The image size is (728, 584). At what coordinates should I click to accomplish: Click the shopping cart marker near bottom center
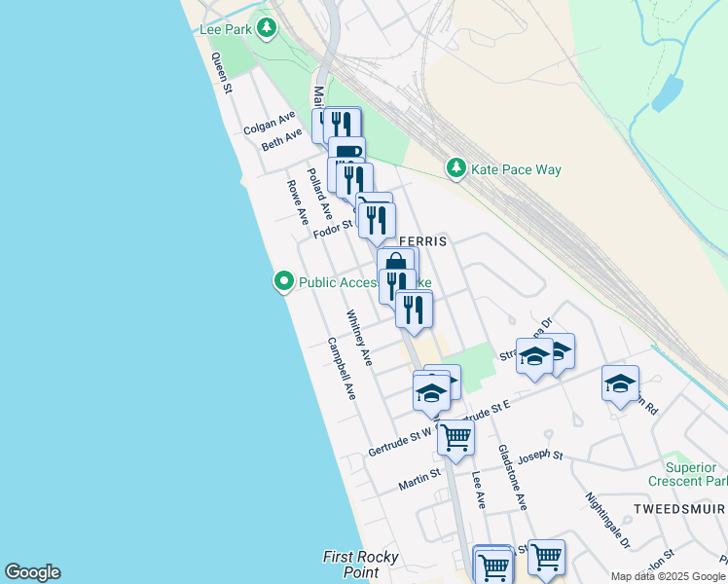[x=494, y=566]
